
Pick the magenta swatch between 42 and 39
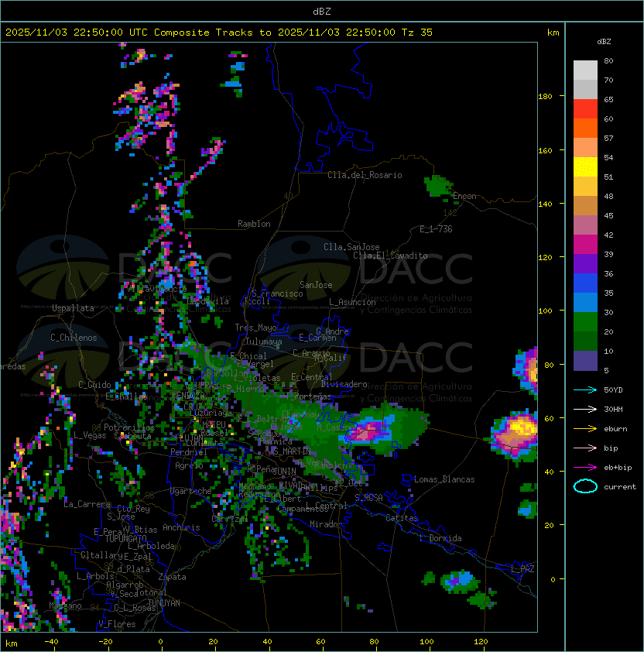585,245
